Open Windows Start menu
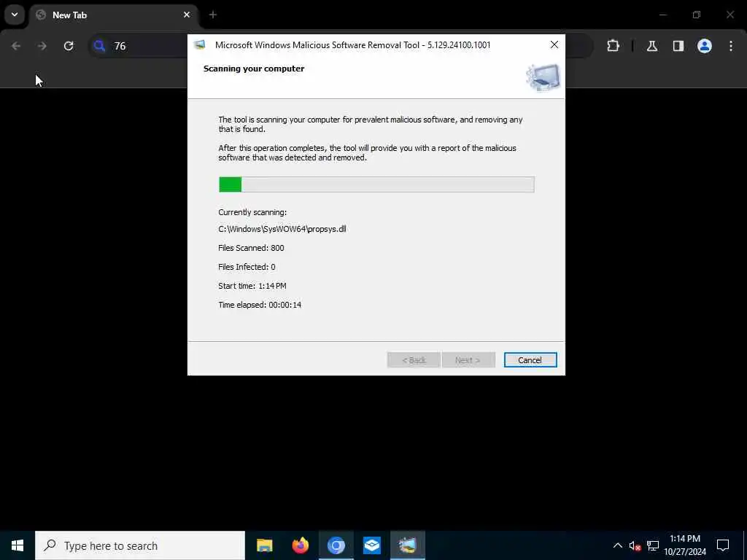Screen dimensions: 747x560 point(18,545)
